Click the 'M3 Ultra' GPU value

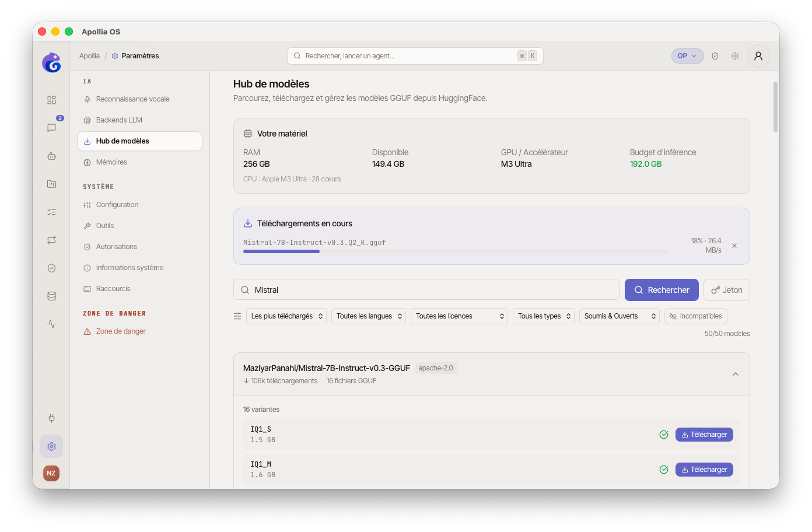coord(516,164)
